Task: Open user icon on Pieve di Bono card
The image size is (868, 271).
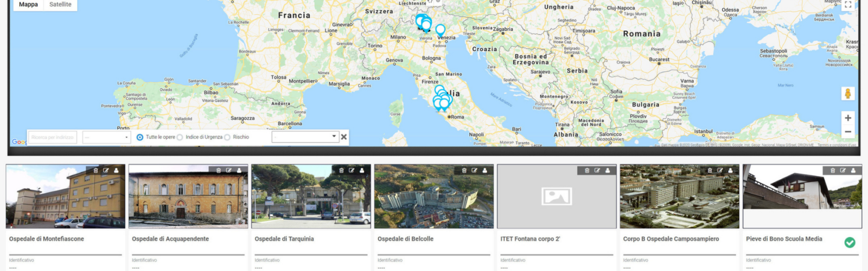Action: [853, 170]
